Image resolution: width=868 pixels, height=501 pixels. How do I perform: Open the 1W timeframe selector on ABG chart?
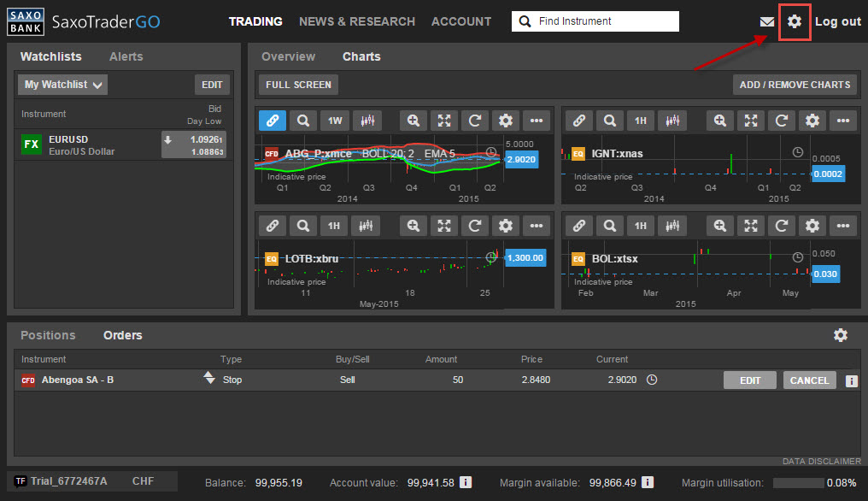[334, 121]
